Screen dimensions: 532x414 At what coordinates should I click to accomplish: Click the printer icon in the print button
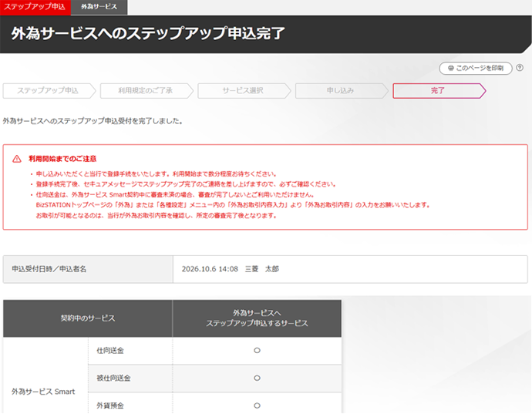(449, 68)
